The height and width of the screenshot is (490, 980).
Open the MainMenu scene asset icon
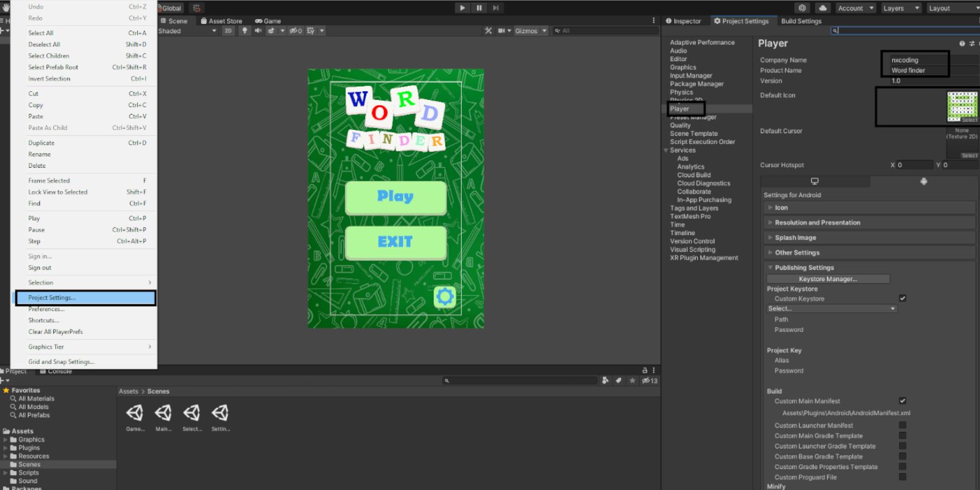(163, 413)
